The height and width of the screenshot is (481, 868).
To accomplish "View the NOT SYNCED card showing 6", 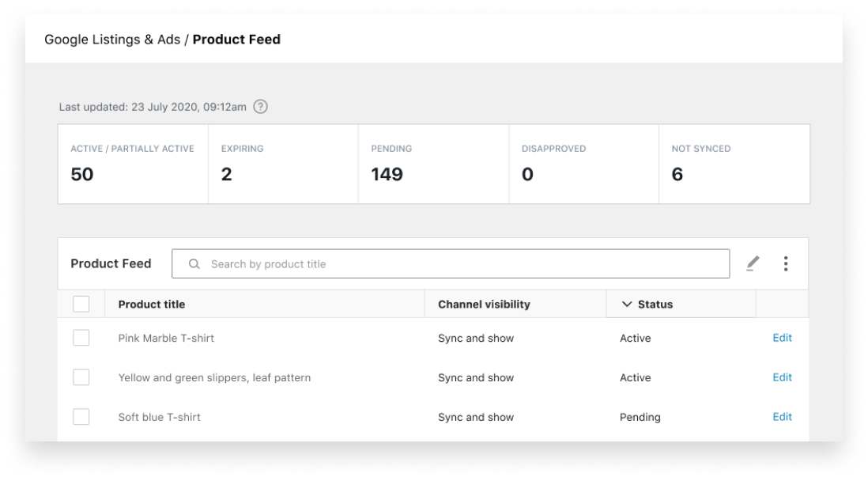I will point(734,163).
